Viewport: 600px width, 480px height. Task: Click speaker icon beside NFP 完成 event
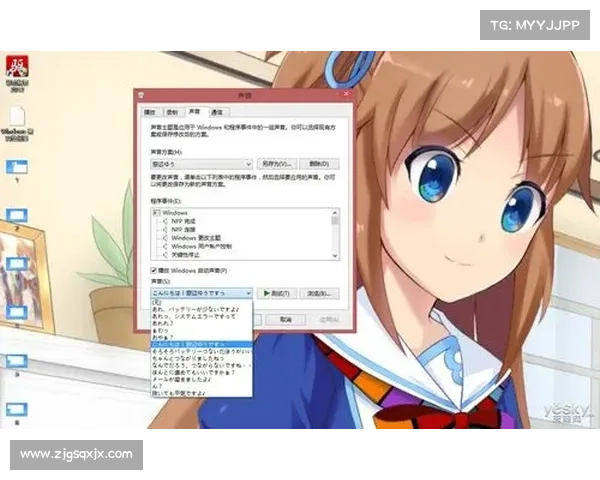pyautogui.click(x=165, y=221)
